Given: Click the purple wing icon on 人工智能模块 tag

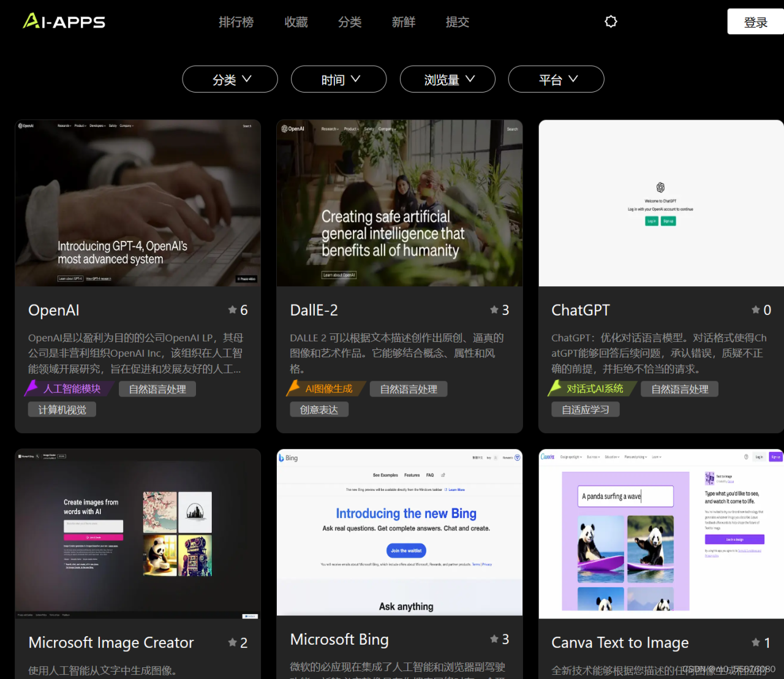Looking at the screenshot, I should [31, 387].
